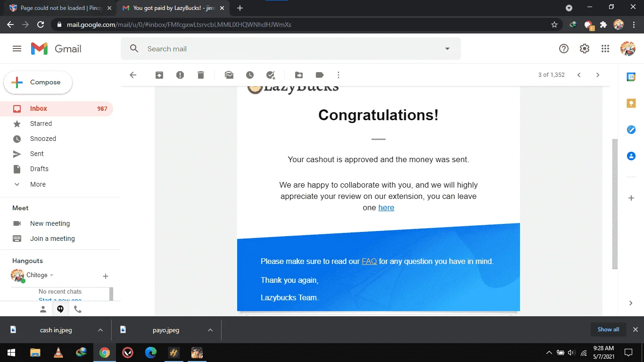
Task: Open Google Keep side panel
Action: tap(631, 103)
